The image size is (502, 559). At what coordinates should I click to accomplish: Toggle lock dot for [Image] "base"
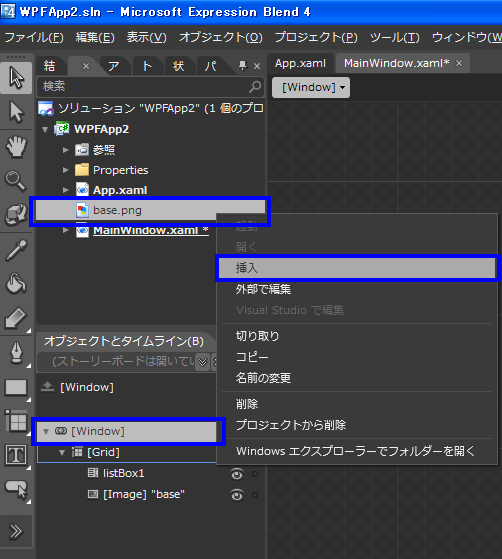(x=255, y=495)
